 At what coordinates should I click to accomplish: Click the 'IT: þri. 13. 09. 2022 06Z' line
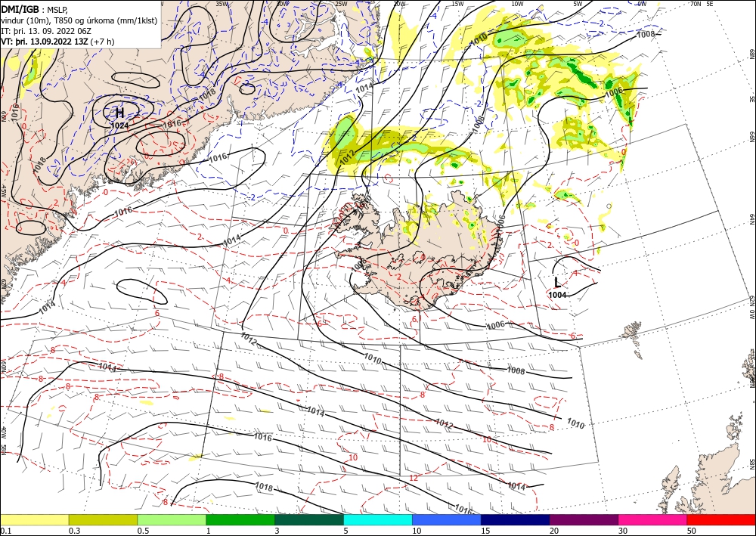45,30
